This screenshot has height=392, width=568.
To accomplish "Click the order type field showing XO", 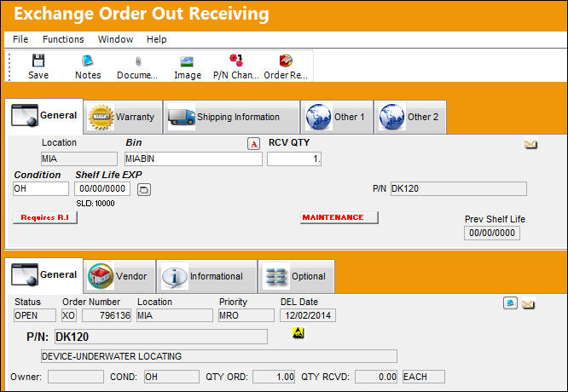I will coord(68,315).
